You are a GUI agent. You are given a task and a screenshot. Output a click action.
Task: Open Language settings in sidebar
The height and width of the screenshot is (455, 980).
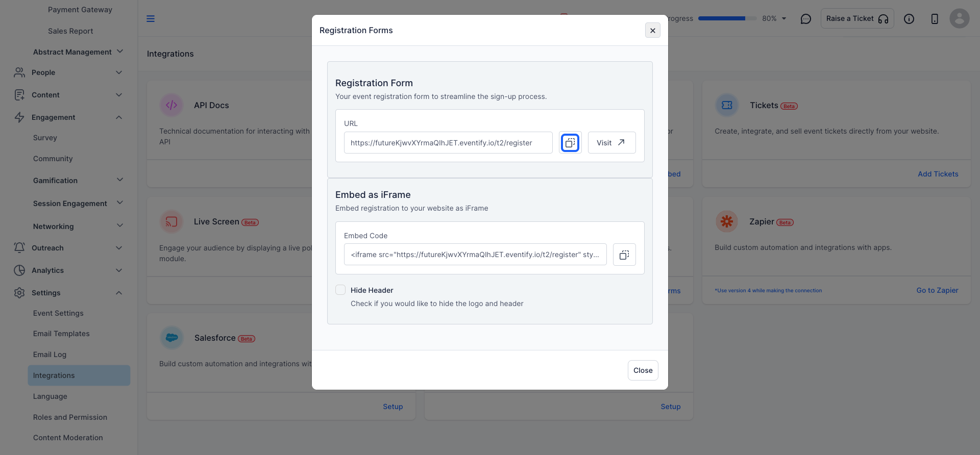[50, 396]
